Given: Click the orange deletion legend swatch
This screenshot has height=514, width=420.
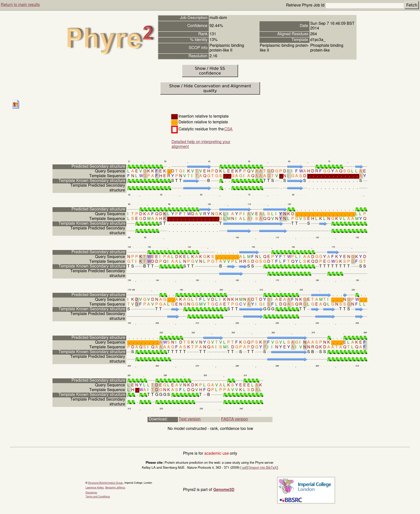Looking at the screenshot, I should pos(174,122).
